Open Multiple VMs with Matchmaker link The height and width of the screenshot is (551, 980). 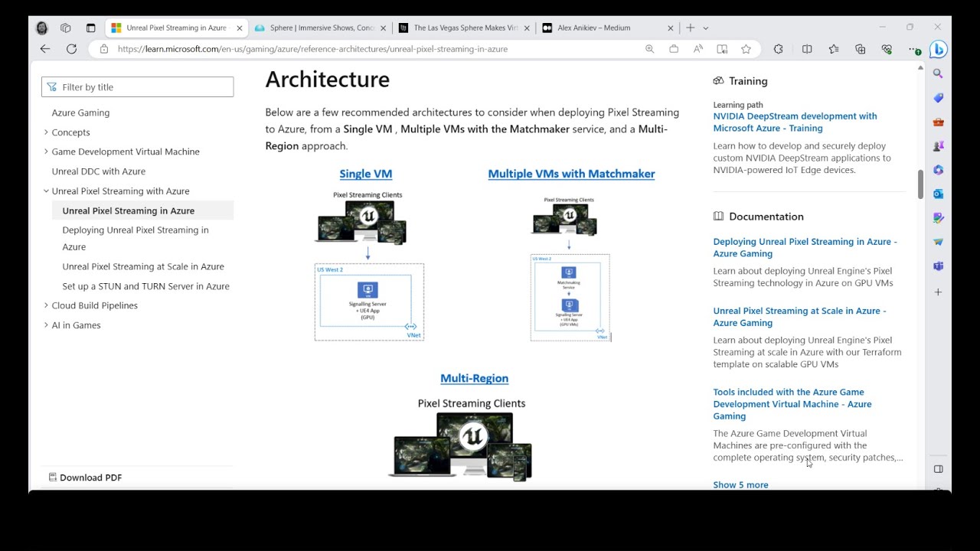tap(571, 174)
